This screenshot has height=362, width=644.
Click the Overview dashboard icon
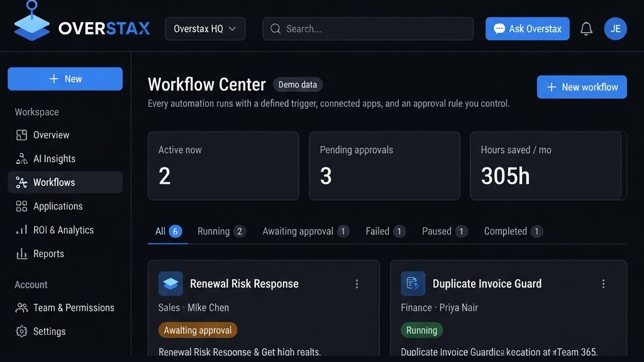(21, 135)
